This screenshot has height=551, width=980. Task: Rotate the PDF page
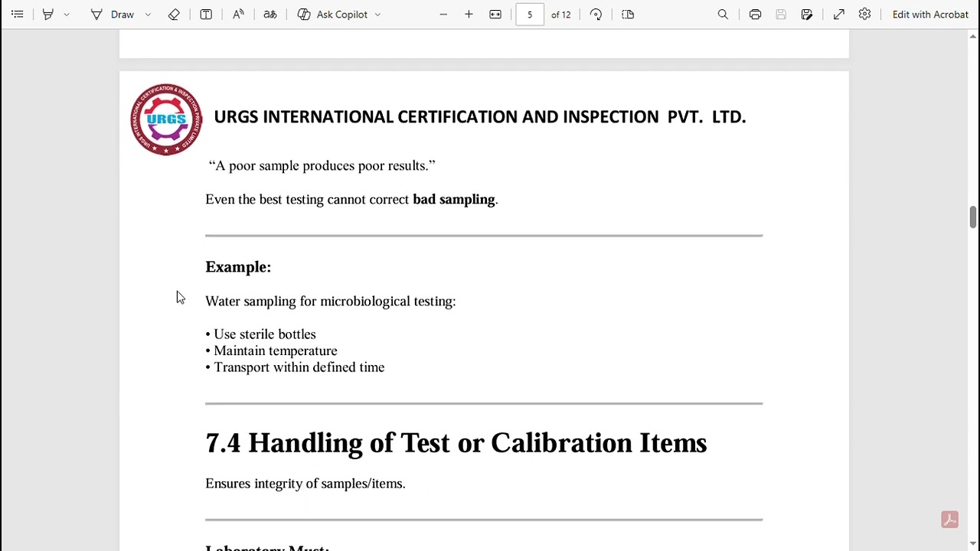[596, 15]
